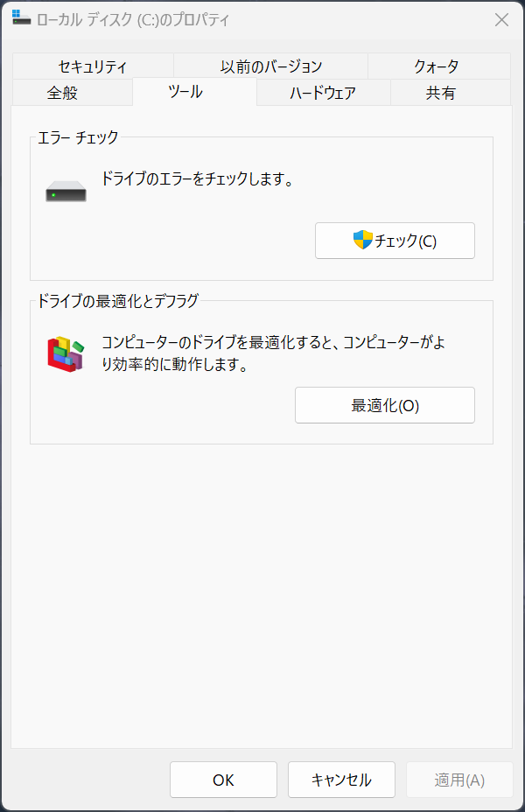Dismiss changes with キャンセル button
The height and width of the screenshot is (812, 525).
click(x=341, y=780)
